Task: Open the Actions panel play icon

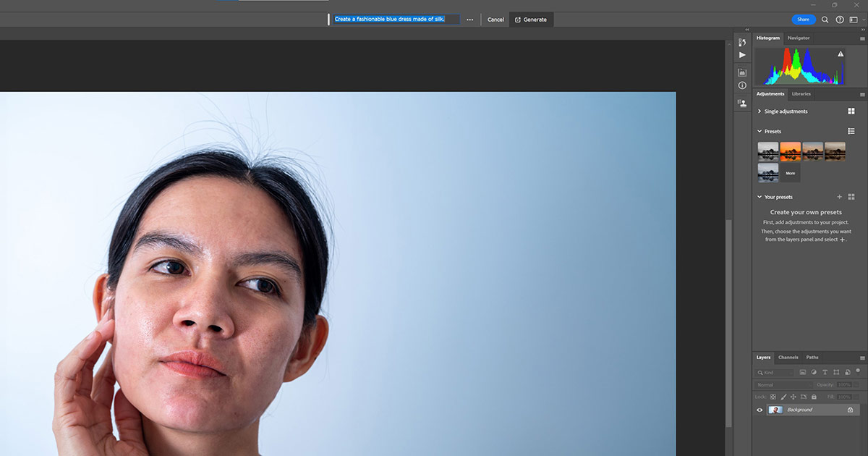Action: pyautogui.click(x=742, y=55)
